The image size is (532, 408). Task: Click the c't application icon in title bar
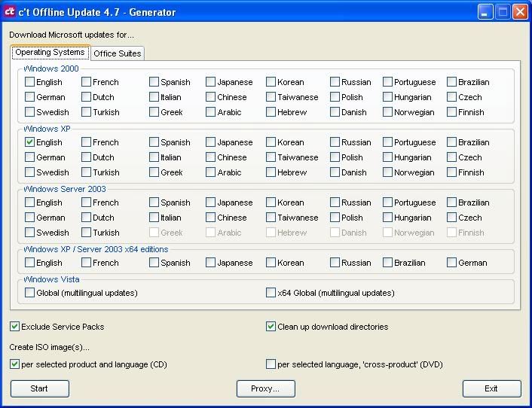coord(10,12)
